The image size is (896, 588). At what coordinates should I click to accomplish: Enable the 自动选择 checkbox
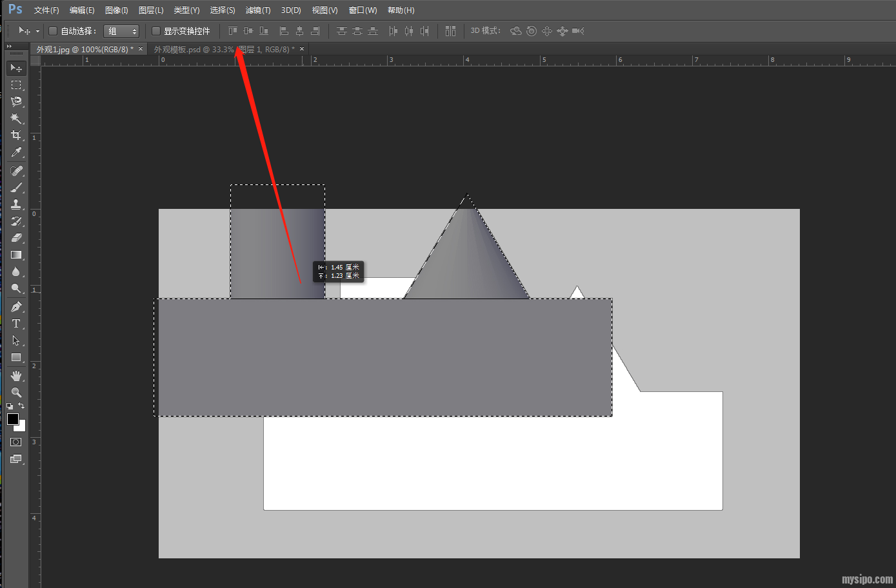(54, 31)
